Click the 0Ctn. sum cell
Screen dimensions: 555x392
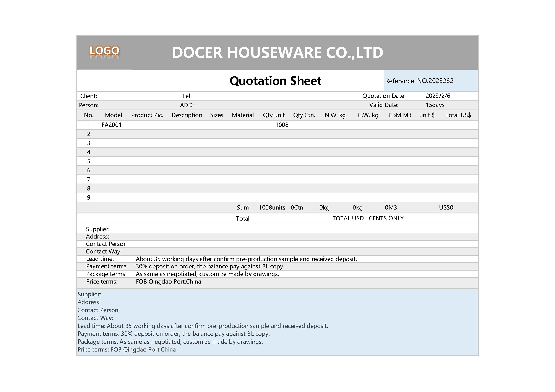298,208
